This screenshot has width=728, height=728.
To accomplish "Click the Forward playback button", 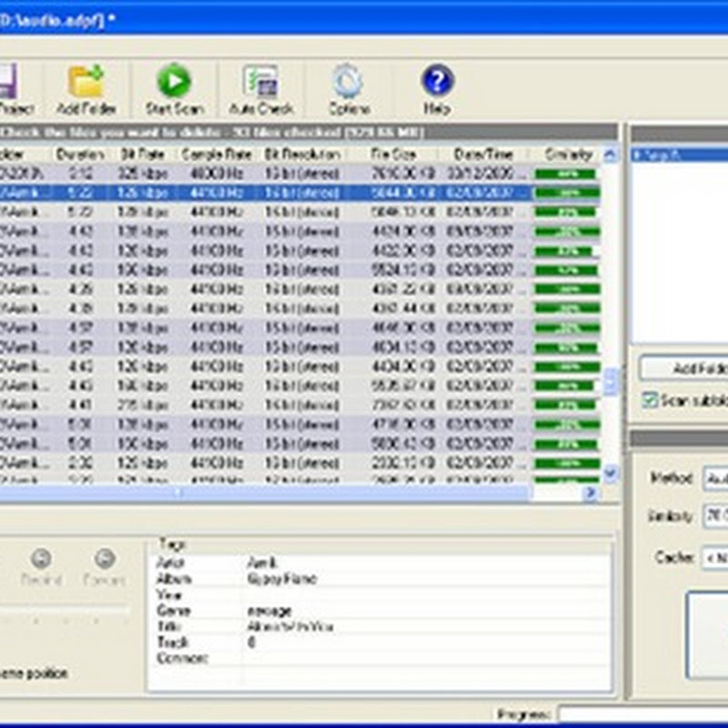I will [x=105, y=559].
